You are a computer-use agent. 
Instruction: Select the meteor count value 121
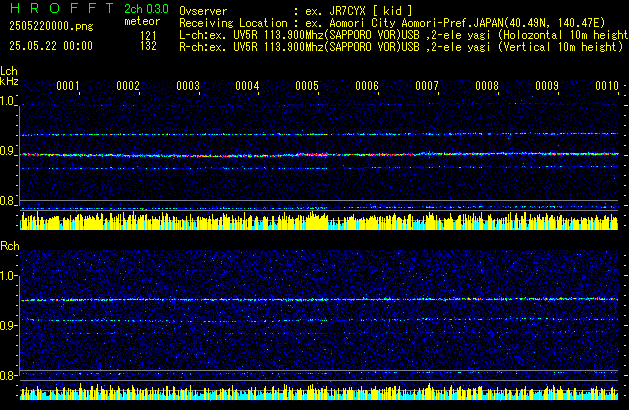tap(148, 36)
